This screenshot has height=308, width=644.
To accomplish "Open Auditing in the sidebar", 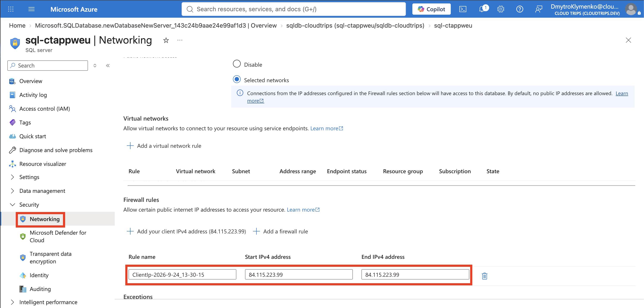I will point(40,289).
